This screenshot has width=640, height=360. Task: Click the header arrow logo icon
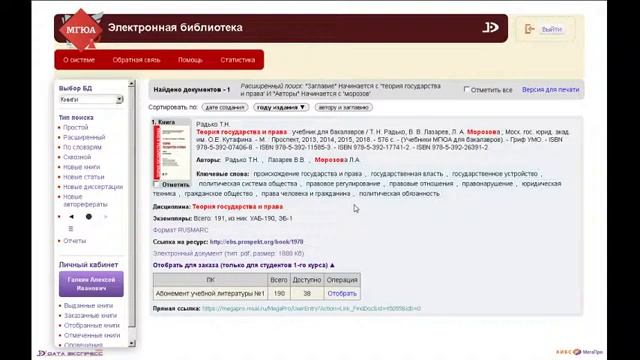(x=490, y=27)
